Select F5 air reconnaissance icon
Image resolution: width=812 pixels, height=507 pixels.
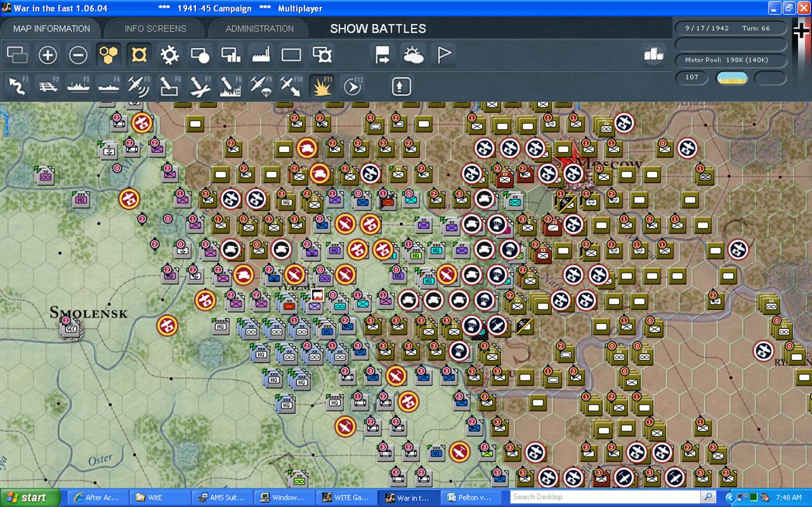coord(138,86)
